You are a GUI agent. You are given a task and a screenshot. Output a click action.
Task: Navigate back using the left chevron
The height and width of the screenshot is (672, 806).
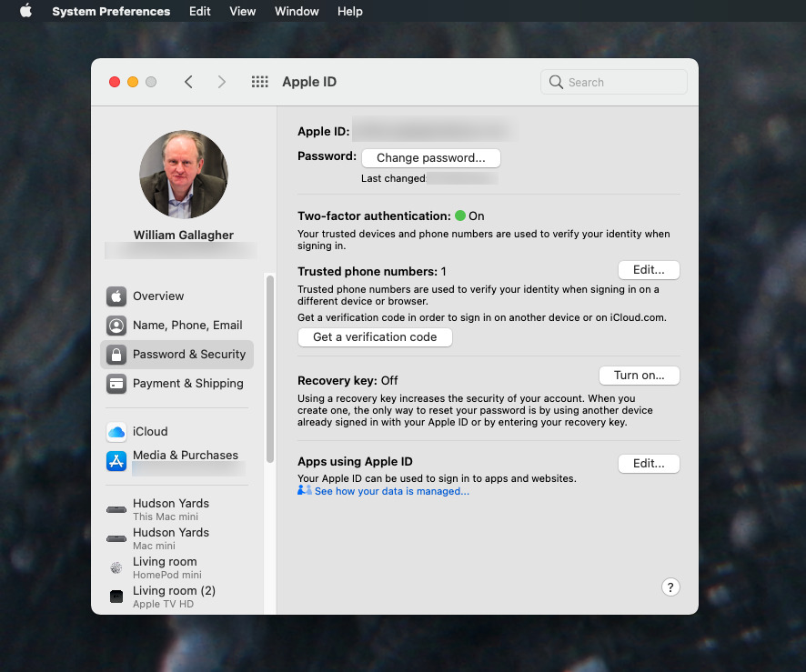[x=188, y=81]
